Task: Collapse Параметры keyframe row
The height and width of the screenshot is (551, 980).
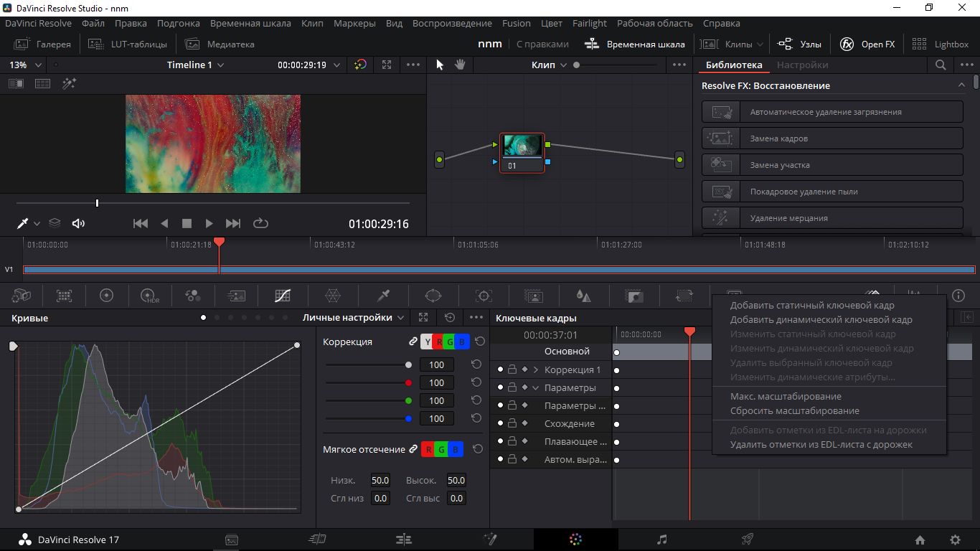Action: 535,387
